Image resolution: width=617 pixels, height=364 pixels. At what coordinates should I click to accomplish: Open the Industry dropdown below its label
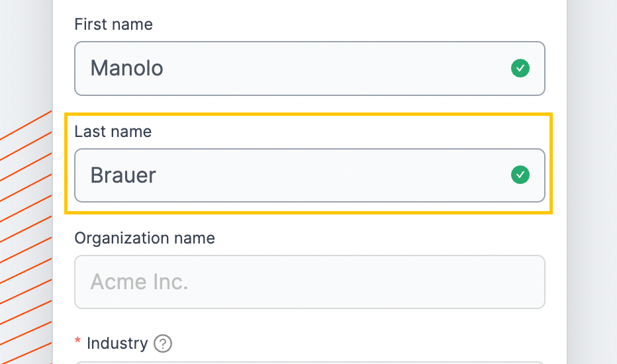tap(310, 363)
